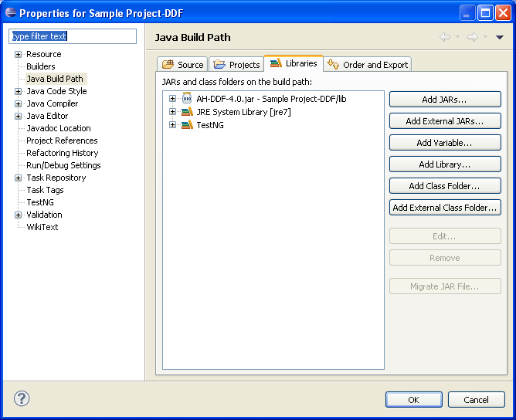Dismiss dialog with Cancel button
The width and height of the screenshot is (516, 420).
(x=476, y=400)
